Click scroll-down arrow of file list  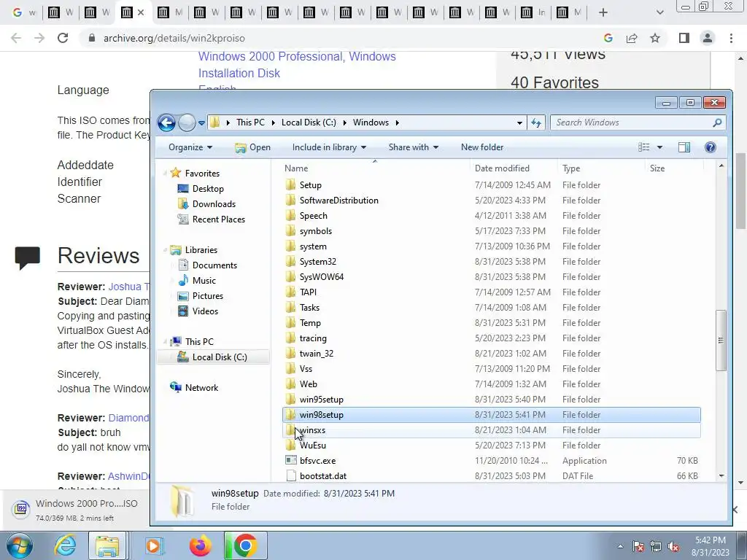pos(721,475)
